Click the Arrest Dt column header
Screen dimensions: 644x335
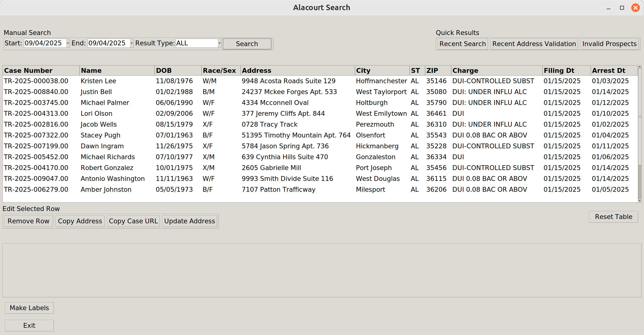coord(614,71)
